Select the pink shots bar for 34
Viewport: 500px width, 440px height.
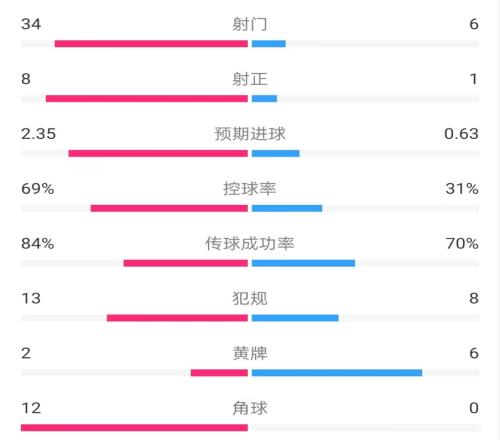coord(151,44)
